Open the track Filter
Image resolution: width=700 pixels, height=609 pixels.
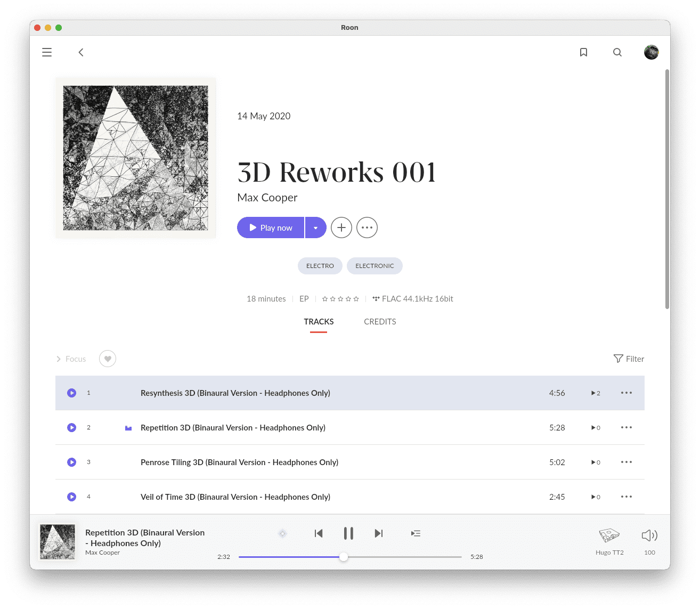click(x=629, y=359)
